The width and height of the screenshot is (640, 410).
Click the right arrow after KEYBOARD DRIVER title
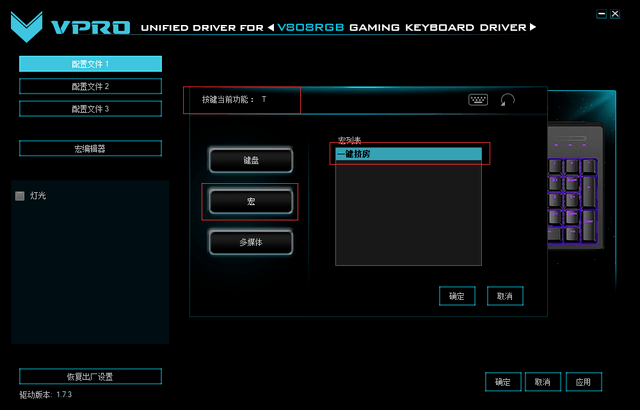[x=534, y=27]
